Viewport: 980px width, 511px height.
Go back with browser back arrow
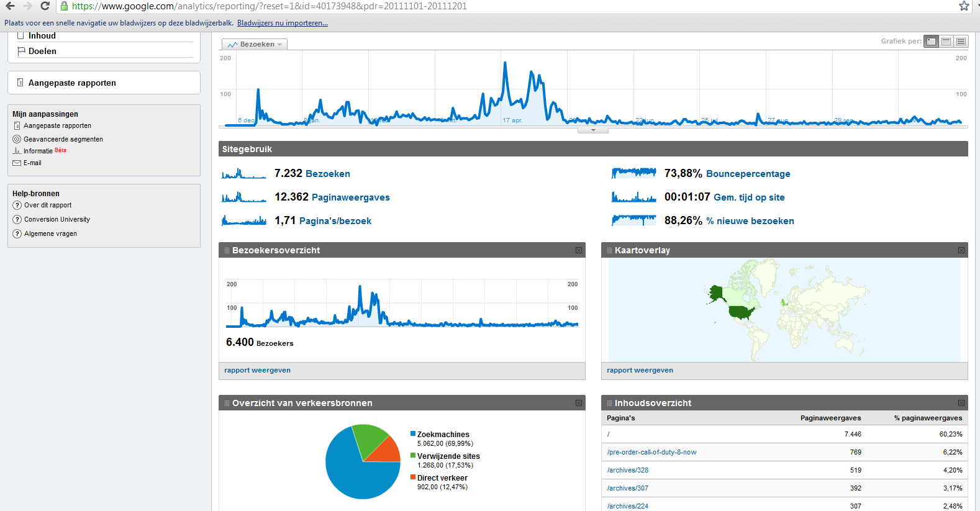pos(10,6)
